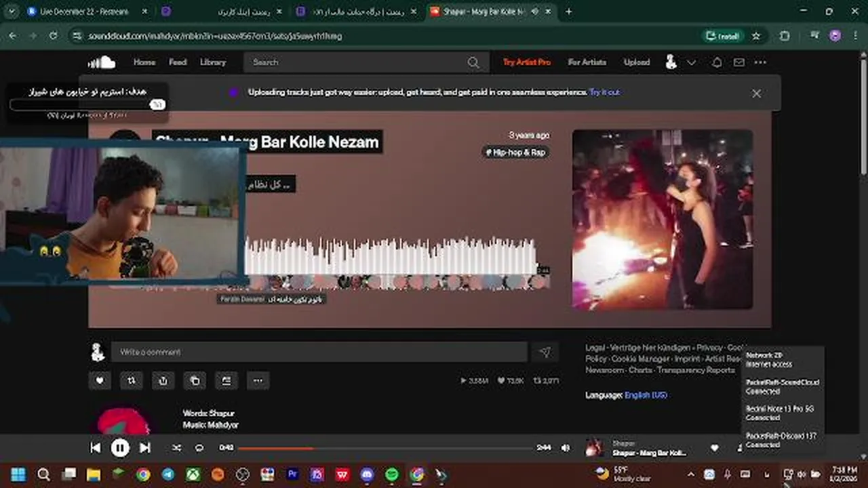Viewport: 868px width, 488px height.
Task: Pause the current track
Action: (x=120, y=447)
